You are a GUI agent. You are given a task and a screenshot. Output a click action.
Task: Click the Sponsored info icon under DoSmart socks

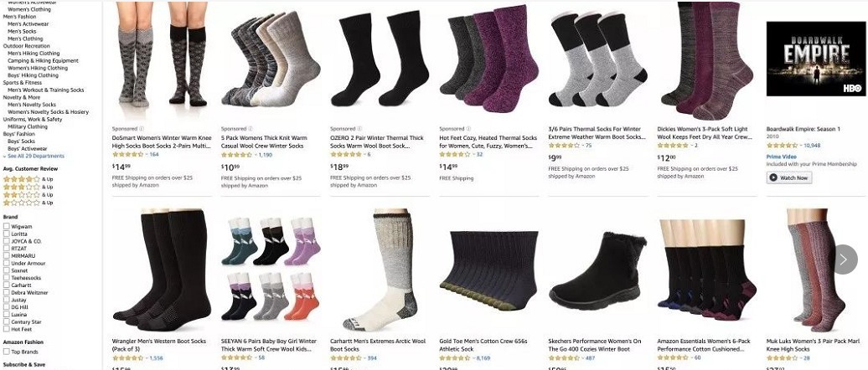click(142, 129)
